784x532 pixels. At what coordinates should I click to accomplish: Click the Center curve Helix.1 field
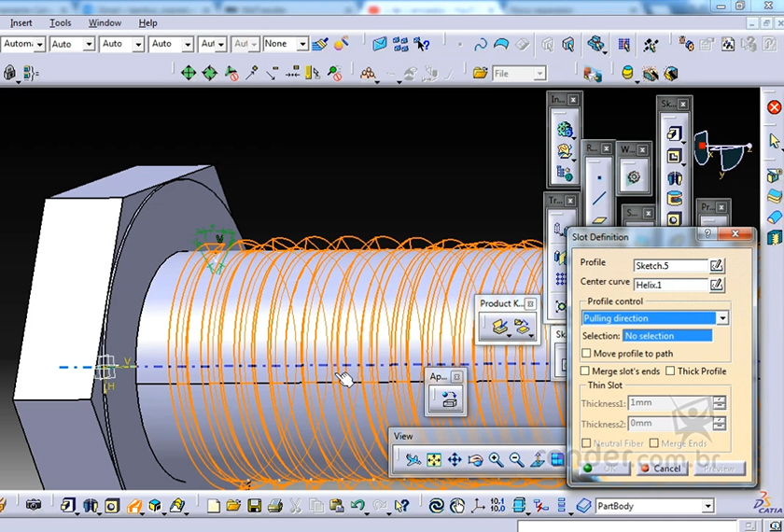click(x=670, y=285)
